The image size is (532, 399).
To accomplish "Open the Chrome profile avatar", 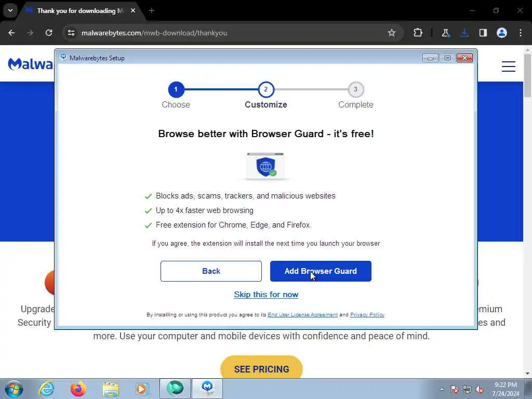I will click(502, 33).
